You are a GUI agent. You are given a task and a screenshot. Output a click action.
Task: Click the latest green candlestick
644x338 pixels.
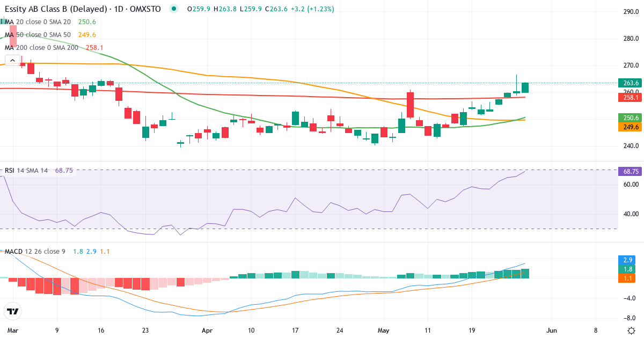pyautogui.click(x=525, y=87)
